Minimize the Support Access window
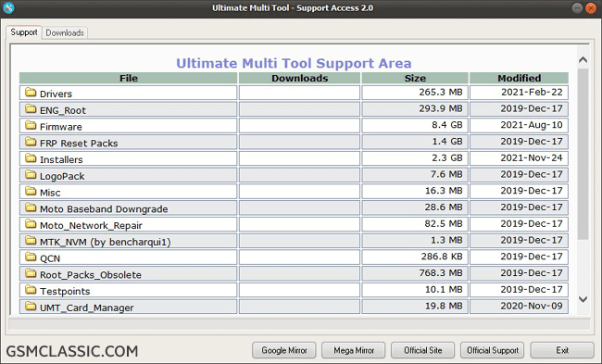This screenshot has height=364, width=602. click(577, 8)
